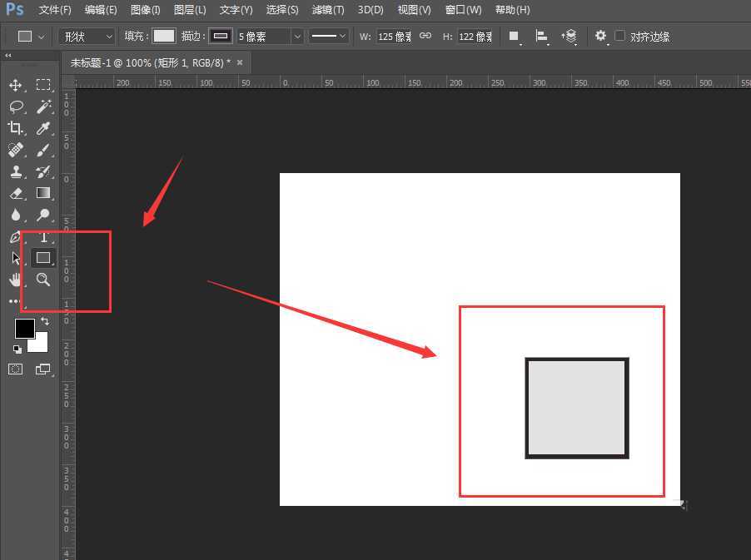
Task: Select the Lasso tool
Action: tap(15, 107)
